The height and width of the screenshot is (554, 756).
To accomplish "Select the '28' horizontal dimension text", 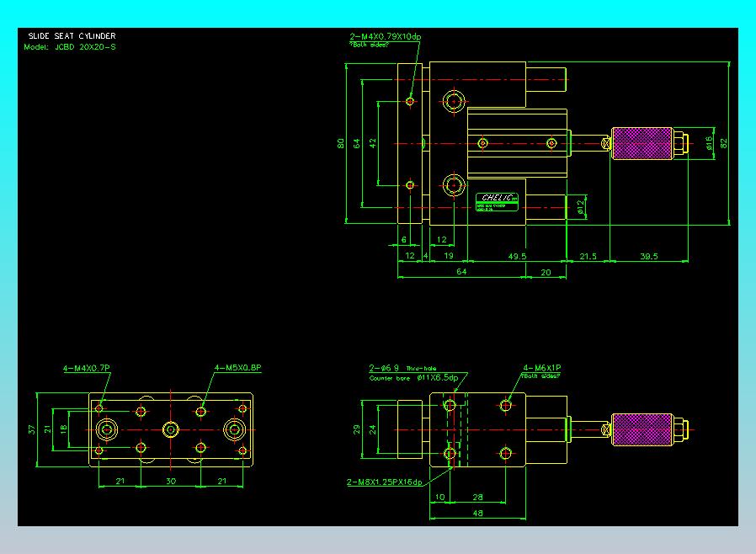I will 477,497.
